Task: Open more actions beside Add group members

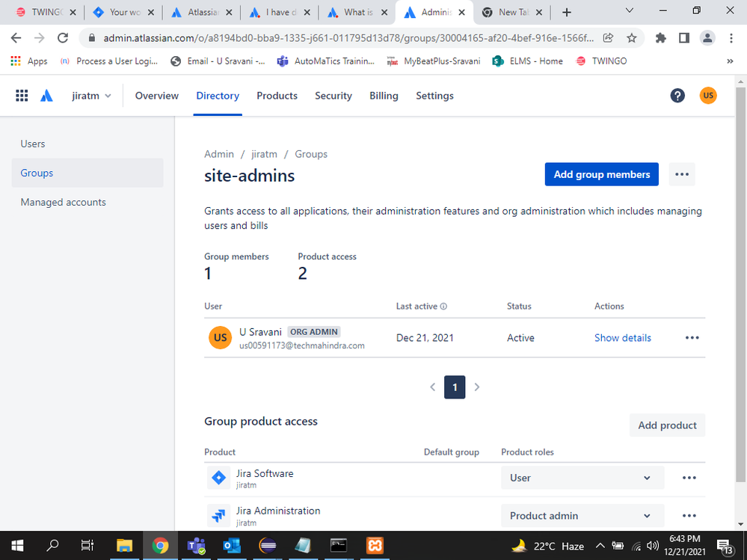Action: click(x=682, y=174)
